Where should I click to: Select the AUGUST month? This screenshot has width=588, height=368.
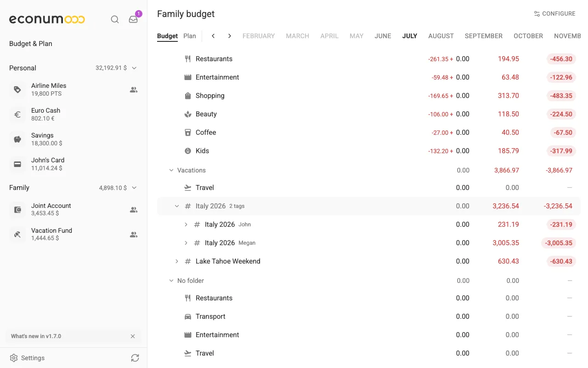point(441,36)
